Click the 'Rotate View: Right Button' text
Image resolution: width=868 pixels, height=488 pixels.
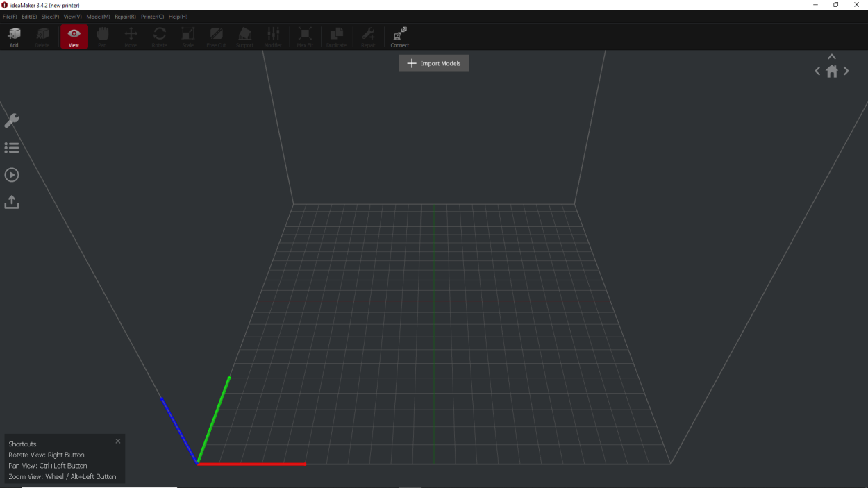(47, 455)
